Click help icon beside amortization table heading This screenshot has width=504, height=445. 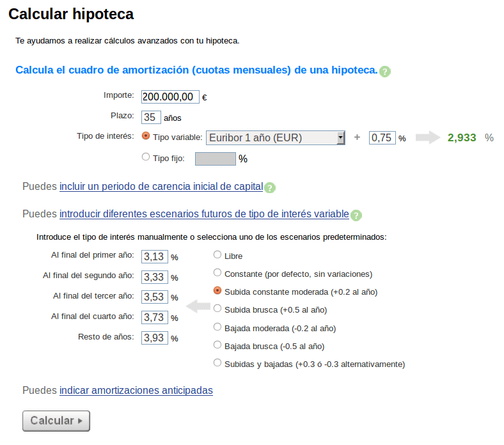click(385, 71)
